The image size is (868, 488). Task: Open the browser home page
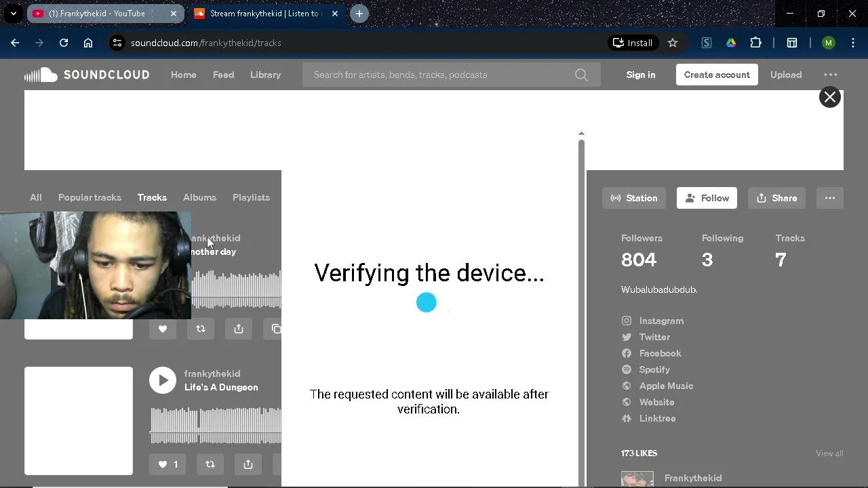[x=88, y=43]
